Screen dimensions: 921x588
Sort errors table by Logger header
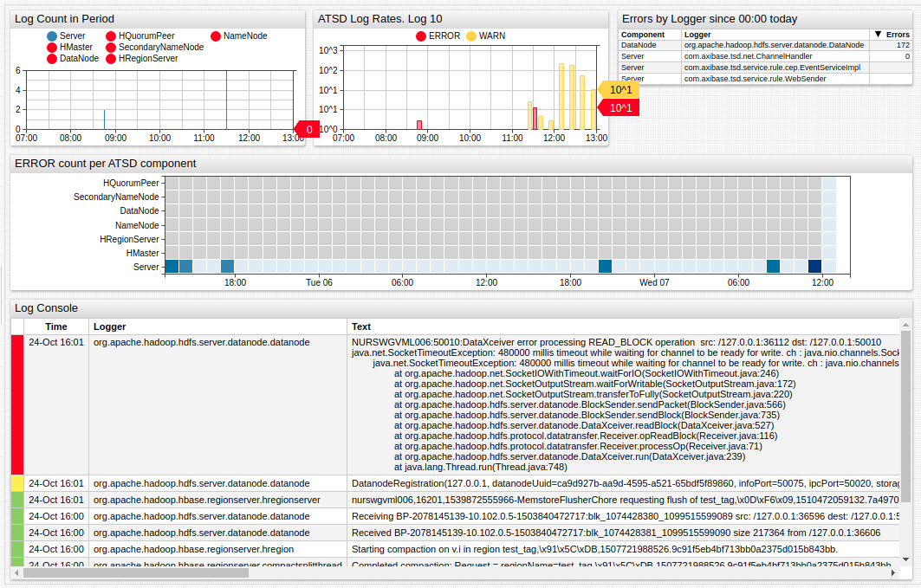point(697,35)
